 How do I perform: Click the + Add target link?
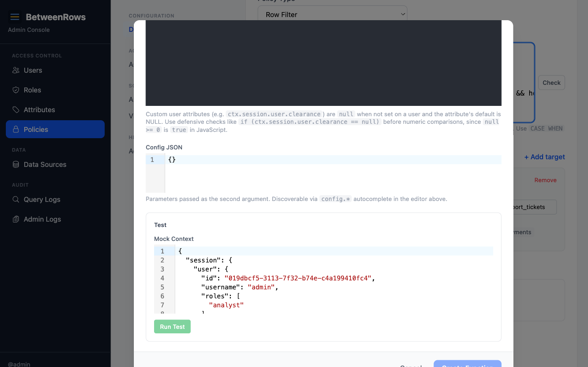point(544,157)
